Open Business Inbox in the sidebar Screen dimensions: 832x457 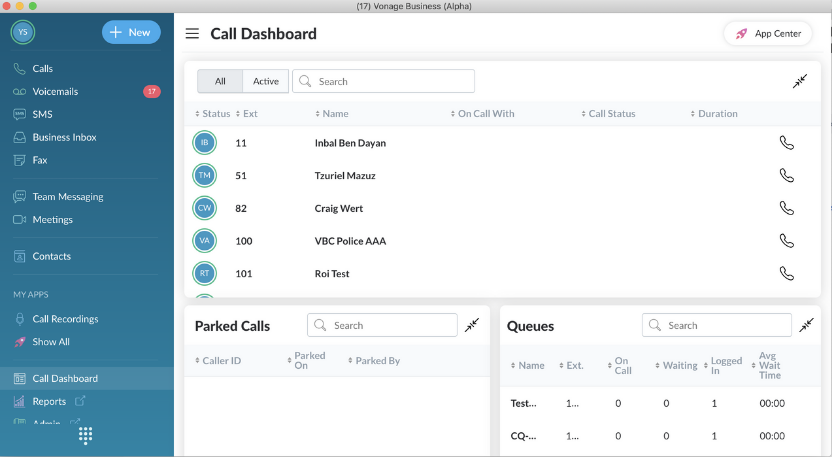click(x=64, y=137)
